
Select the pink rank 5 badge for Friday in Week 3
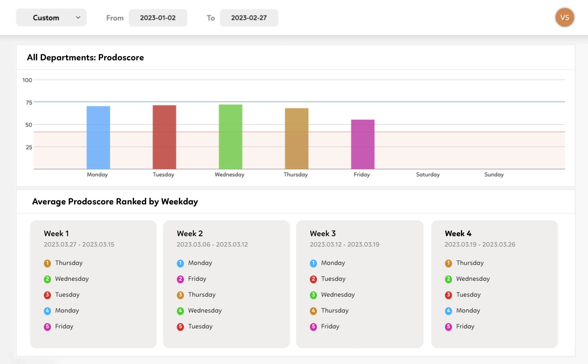(x=313, y=326)
